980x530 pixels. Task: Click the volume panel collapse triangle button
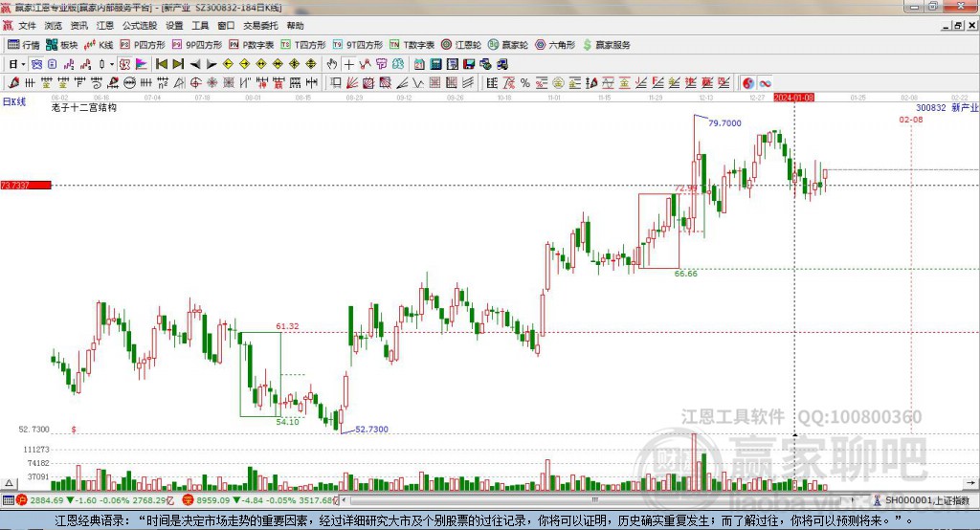[x=9, y=483]
